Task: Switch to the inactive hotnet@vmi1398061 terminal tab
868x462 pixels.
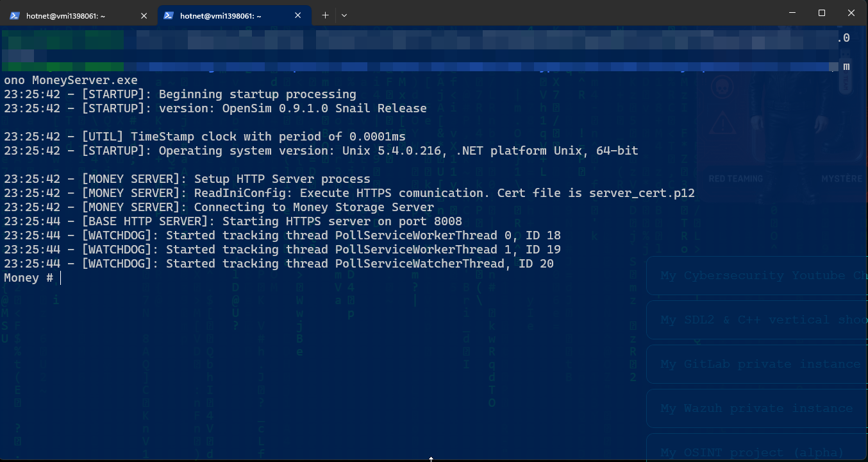Action: [x=78, y=16]
